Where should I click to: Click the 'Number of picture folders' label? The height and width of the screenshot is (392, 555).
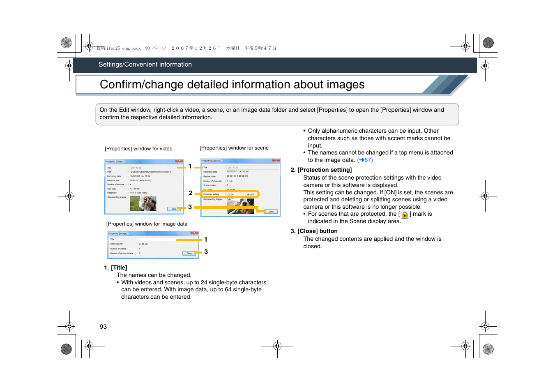pyautogui.click(x=122, y=253)
